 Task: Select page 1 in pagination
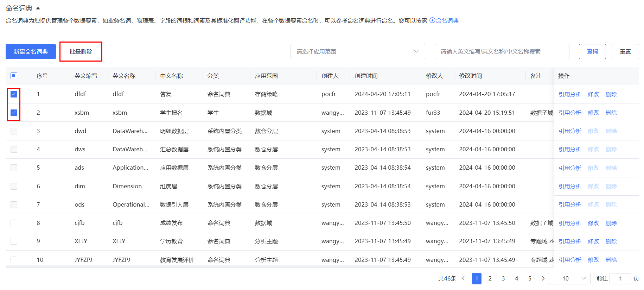tap(477, 278)
